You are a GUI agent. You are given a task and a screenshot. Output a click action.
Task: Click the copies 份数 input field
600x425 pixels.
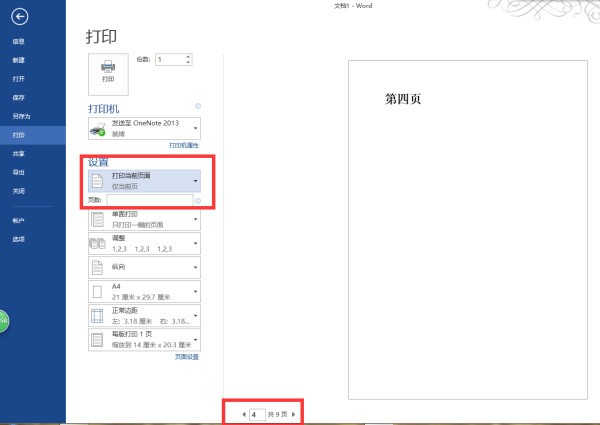[x=170, y=60]
